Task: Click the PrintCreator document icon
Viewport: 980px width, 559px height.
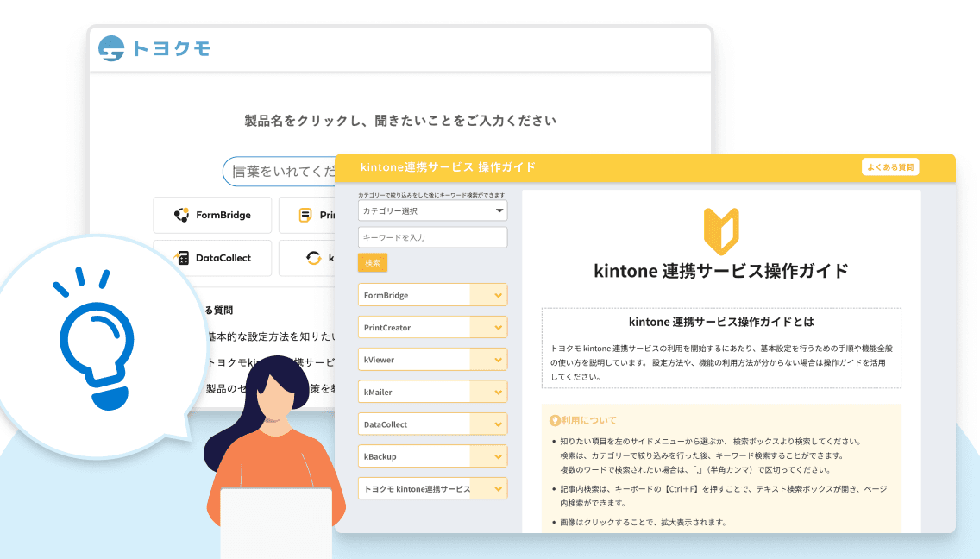Action: pyautogui.click(x=305, y=215)
